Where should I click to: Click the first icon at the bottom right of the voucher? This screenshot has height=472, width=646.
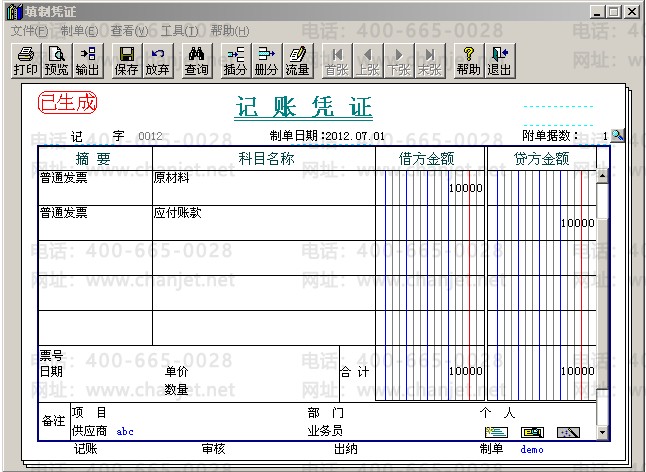click(x=496, y=432)
